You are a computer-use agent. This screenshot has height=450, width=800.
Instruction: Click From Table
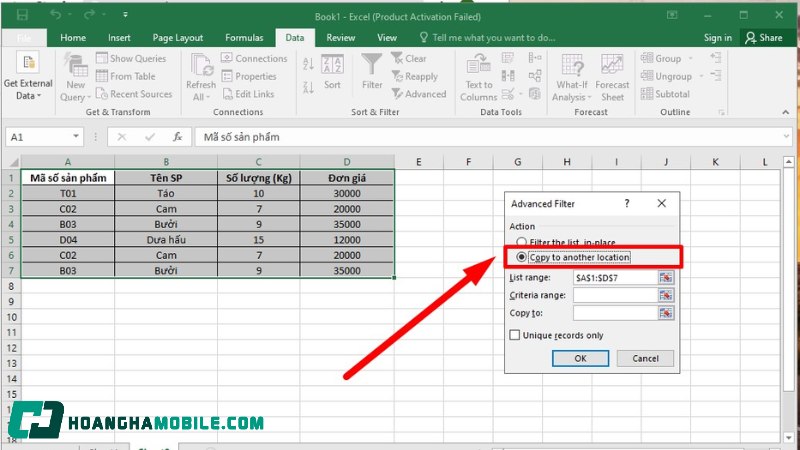(x=126, y=76)
